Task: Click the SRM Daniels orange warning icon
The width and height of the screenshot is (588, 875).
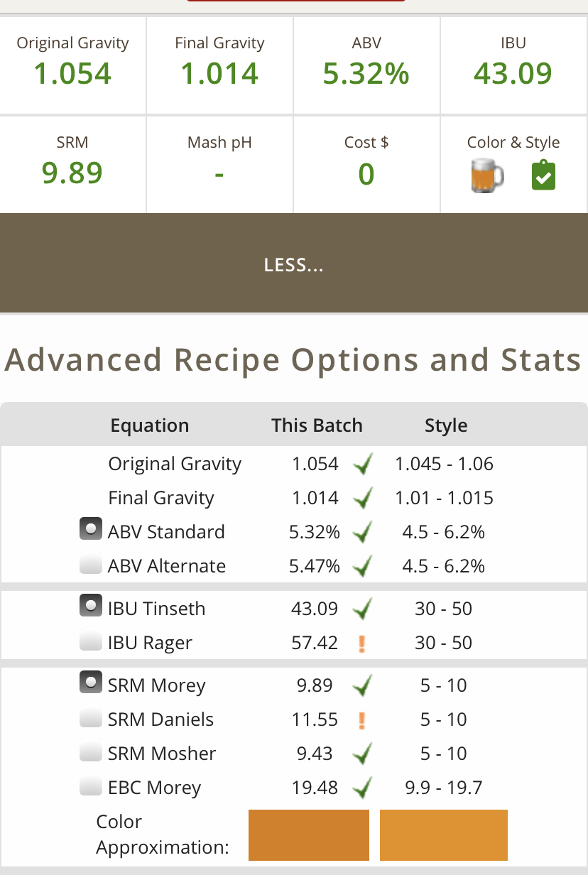Action: click(362, 720)
